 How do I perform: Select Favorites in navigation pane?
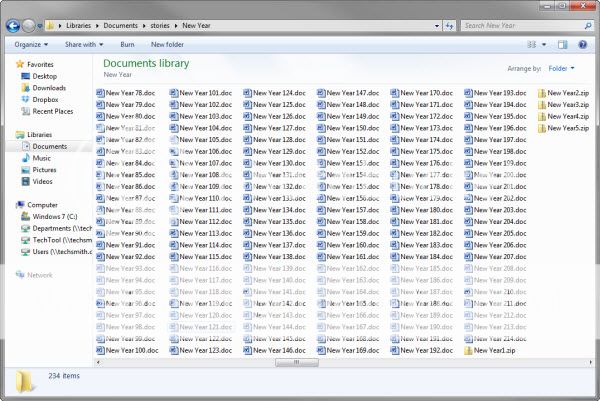tap(40, 64)
